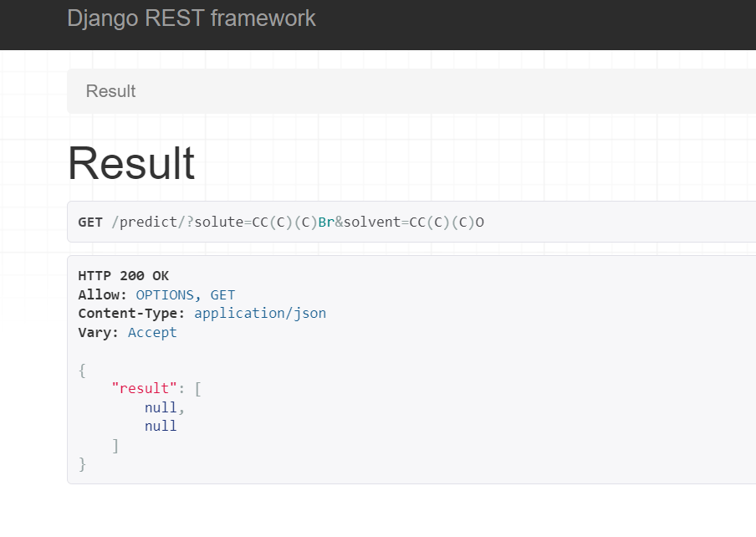
Task: Click the application/json content type value
Action: point(260,313)
